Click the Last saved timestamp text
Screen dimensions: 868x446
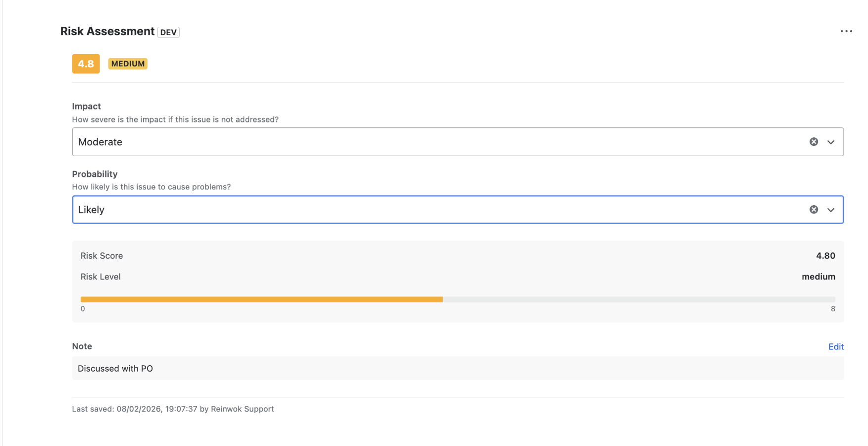[173, 409]
